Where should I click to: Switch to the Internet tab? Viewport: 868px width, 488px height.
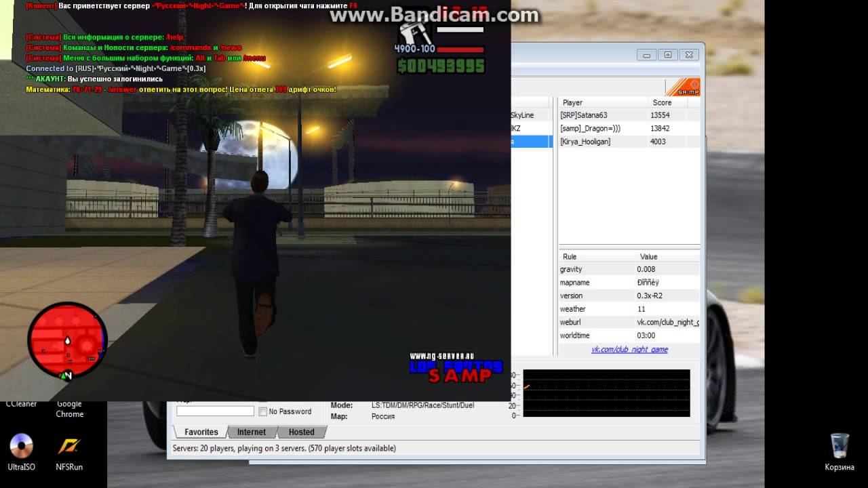pos(251,432)
